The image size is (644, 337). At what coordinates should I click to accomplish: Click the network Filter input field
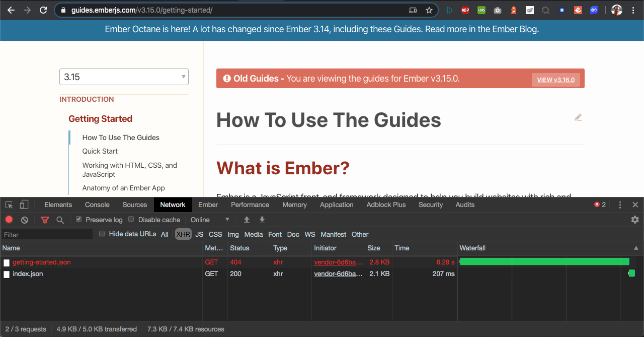pos(47,234)
